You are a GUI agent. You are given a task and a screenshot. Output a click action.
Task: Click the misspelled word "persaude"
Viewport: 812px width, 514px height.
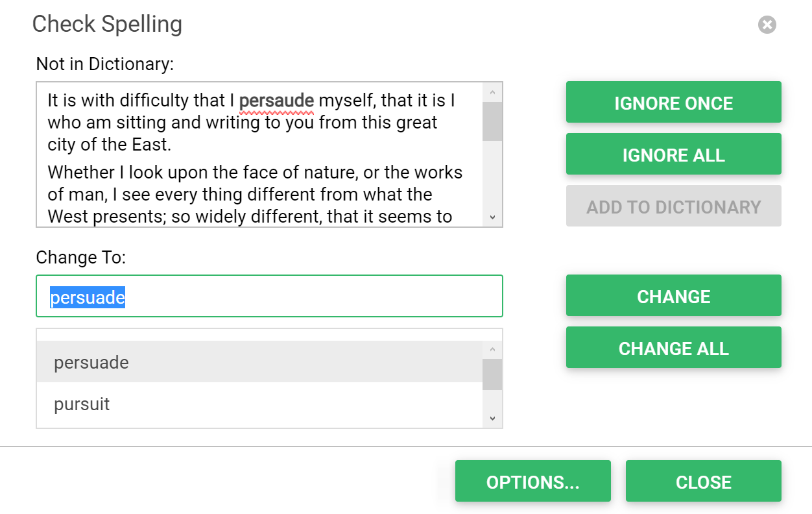276,101
